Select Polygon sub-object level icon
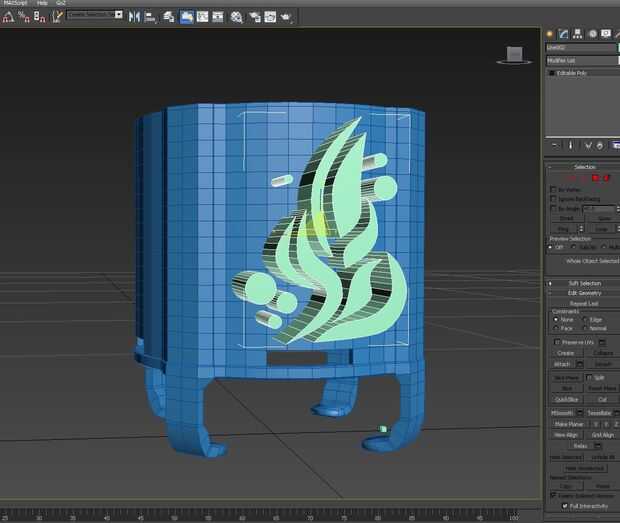620x523 pixels. click(x=595, y=178)
